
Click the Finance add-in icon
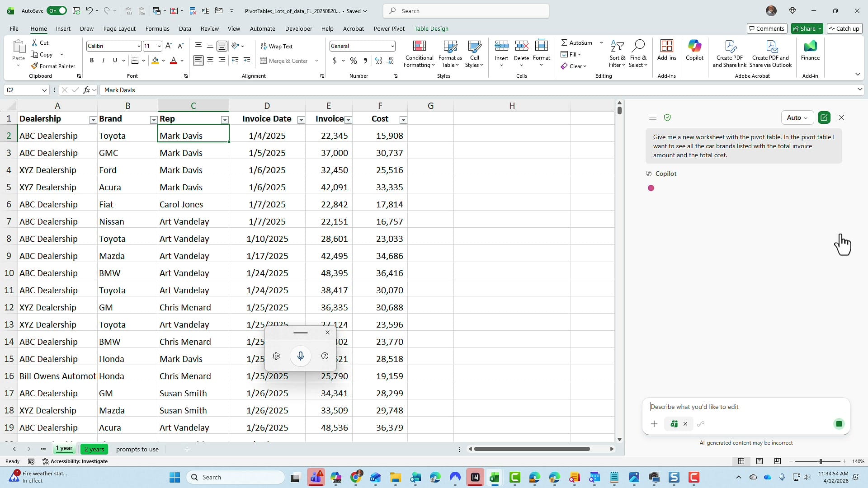coord(810,51)
